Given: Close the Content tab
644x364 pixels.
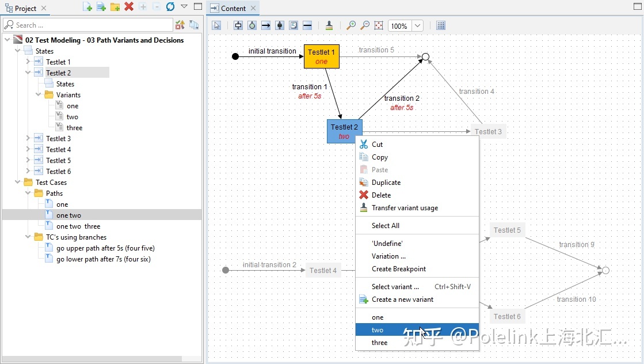Looking at the screenshot, I should click(x=253, y=8).
